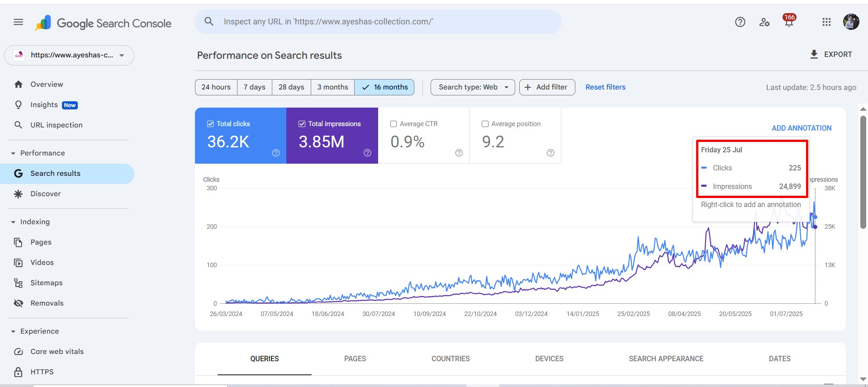Open the Overview menu item
The width and height of the screenshot is (868, 387).
tap(67, 84)
